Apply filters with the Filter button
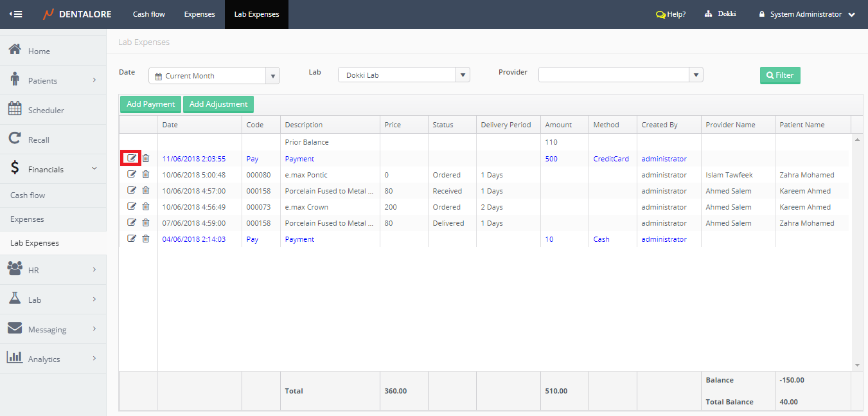 [x=780, y=75]
